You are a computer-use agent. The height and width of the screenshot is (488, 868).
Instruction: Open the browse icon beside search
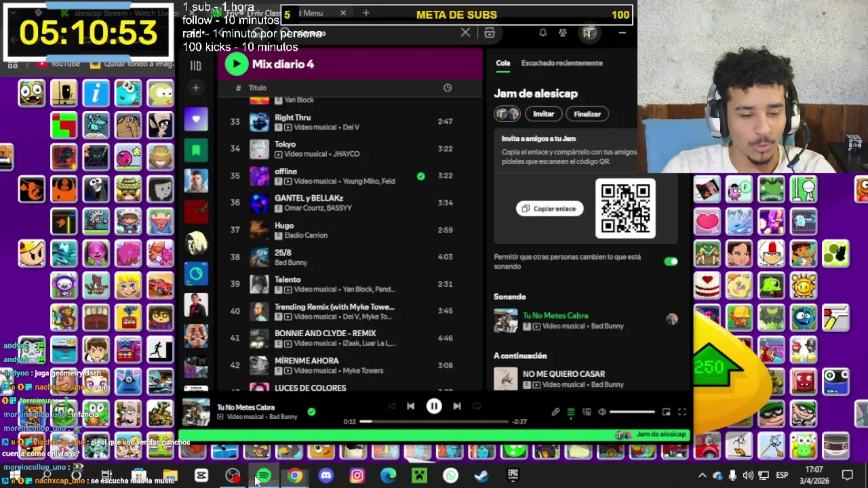click(x=490, y=33)
